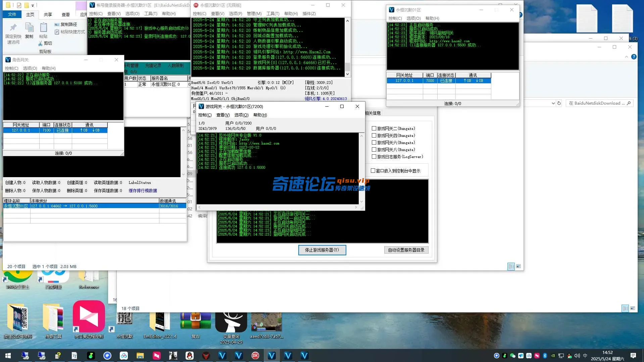Open the 文件 tab in Explorer
Image resolution: width=644 pixels, height=362 pixels.
pos(12,14)
